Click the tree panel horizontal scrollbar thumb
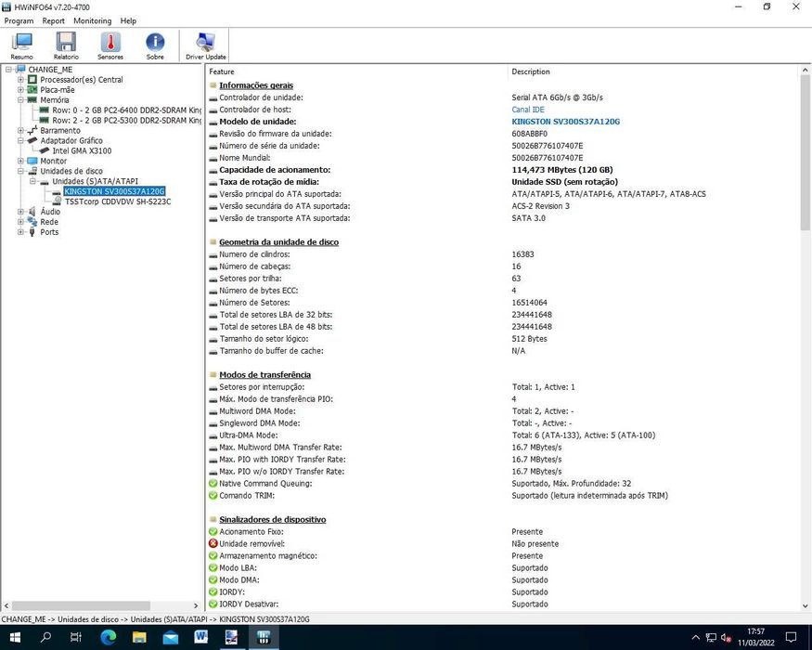812x650 pixels. (81, 605)
